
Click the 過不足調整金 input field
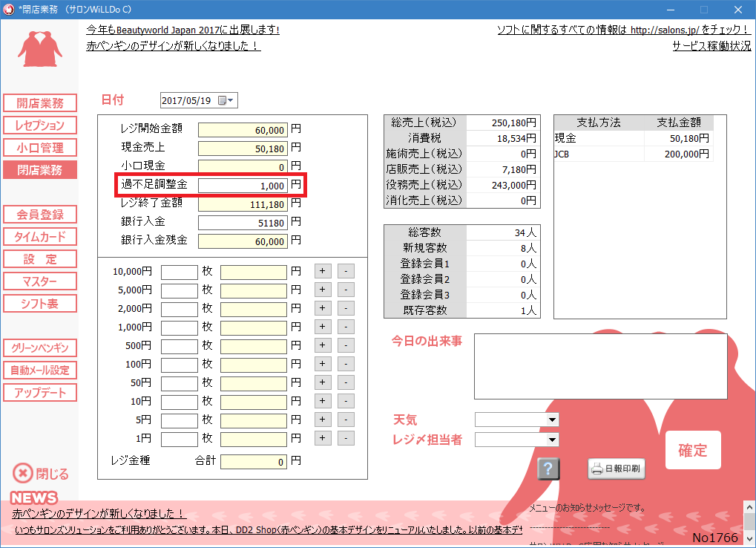point(243,185)
